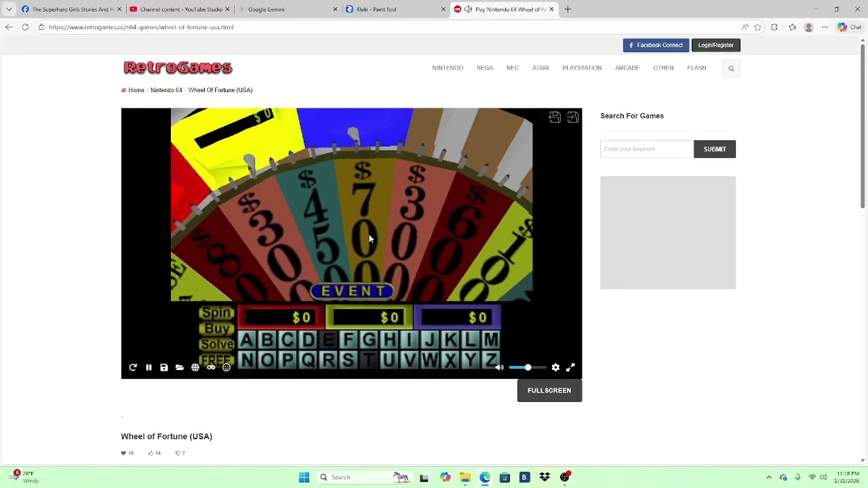Open the OTHER menu
The image size is (868, 488).
pyautogui.click(x=663, y=68)
